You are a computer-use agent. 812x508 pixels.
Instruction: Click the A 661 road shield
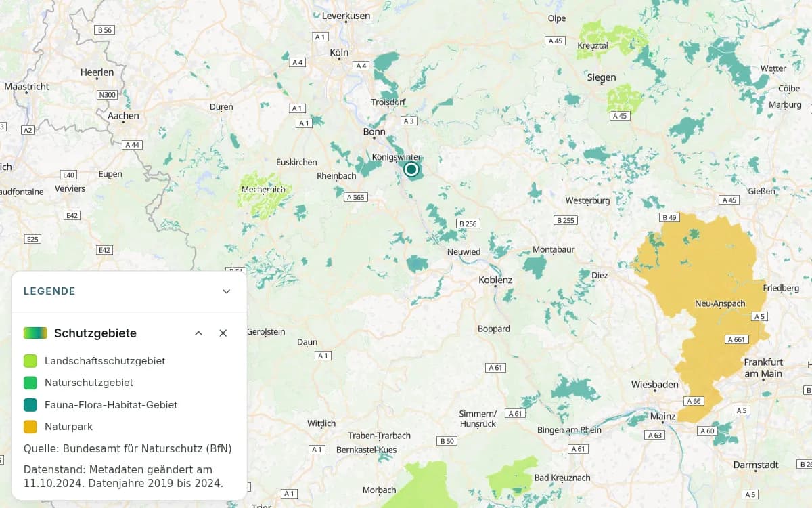click(736, 339)
